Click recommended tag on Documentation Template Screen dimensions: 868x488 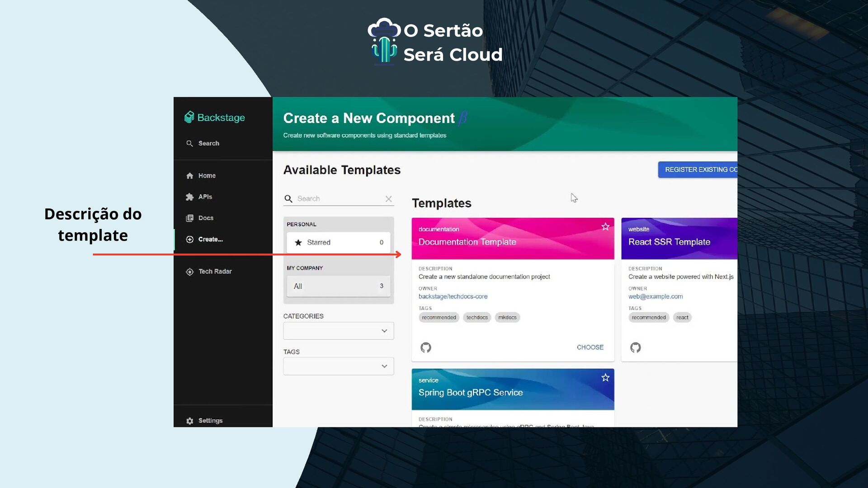point(439,318)
